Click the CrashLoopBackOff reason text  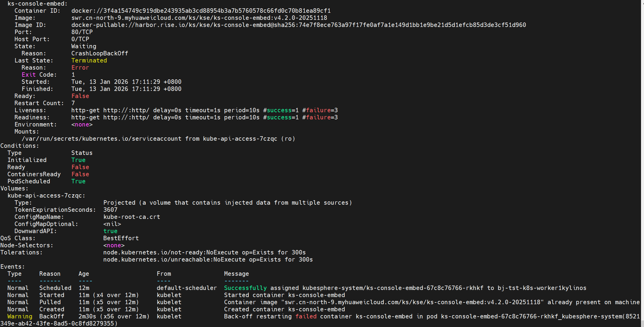pyautogui.click(x=99, y=53)
